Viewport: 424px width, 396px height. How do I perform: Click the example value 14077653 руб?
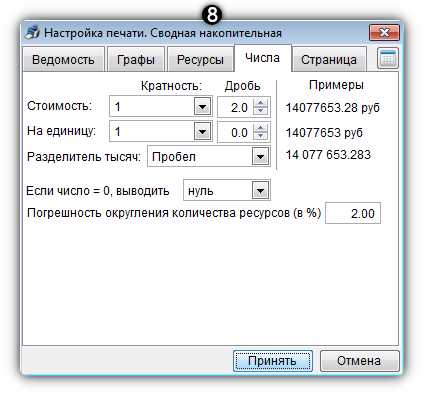pyautogui.click(x=324, y=133)
